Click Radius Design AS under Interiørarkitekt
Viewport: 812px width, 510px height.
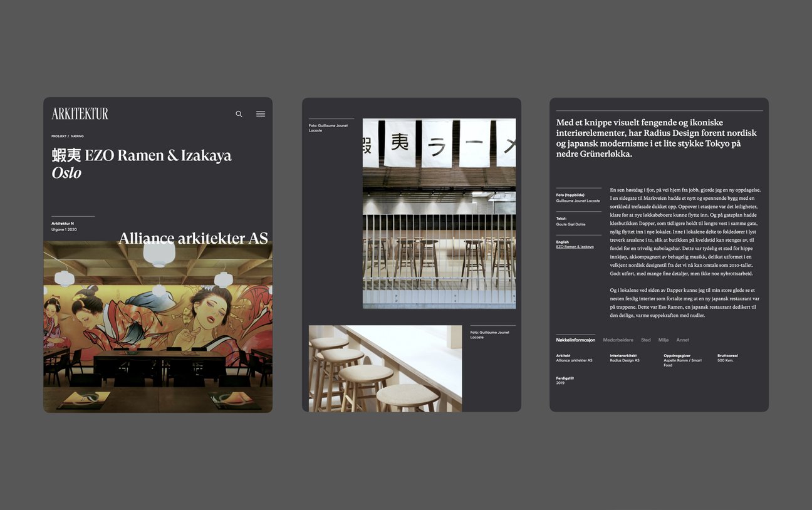[625, 360]
